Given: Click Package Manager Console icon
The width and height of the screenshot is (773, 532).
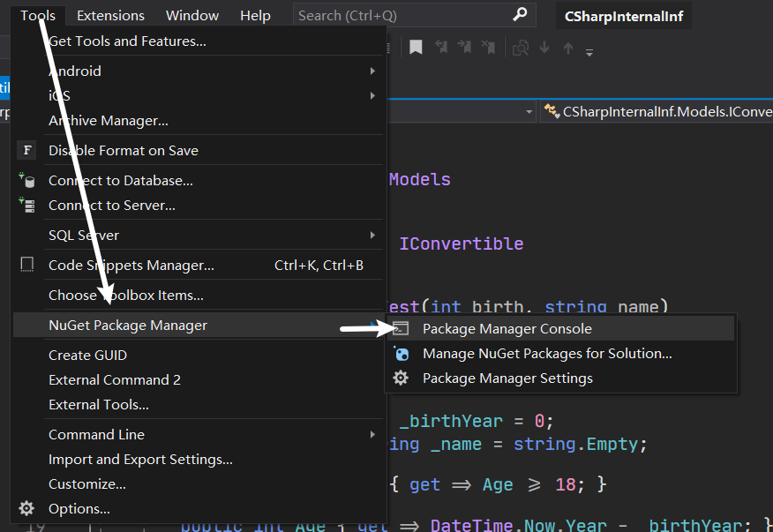Looking at the screenshot, I should click(x=401, y=329).
